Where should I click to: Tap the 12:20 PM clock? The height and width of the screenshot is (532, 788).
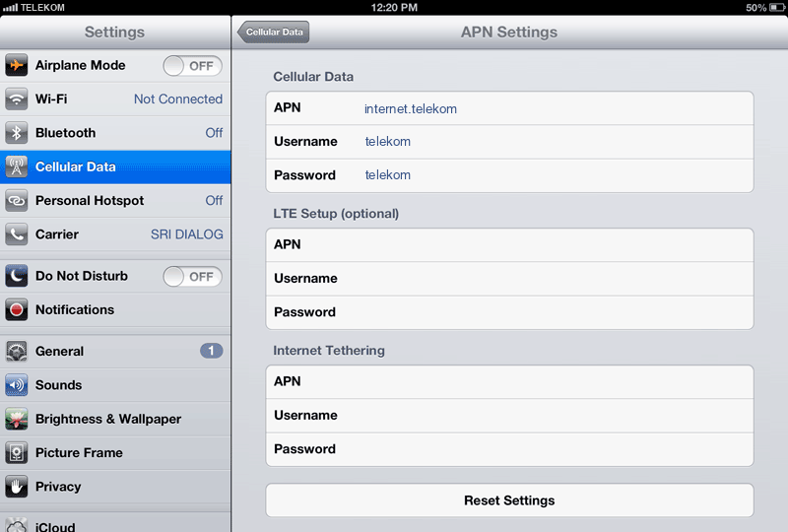394,8
